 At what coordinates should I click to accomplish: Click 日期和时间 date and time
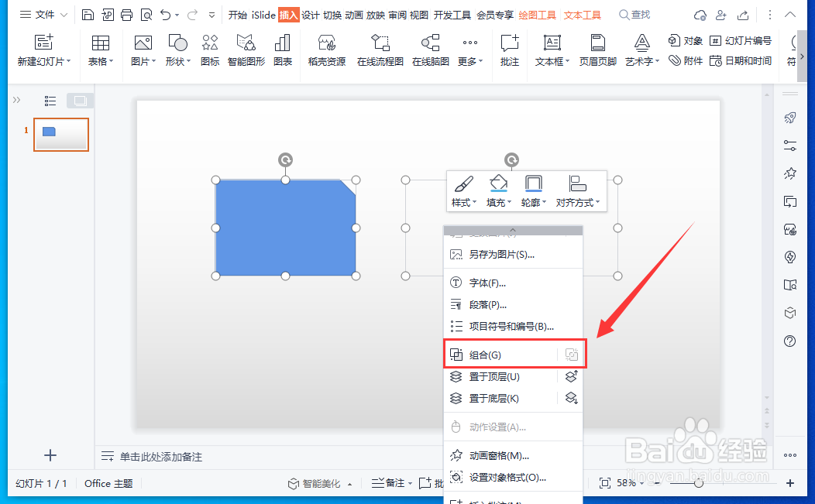740,61
